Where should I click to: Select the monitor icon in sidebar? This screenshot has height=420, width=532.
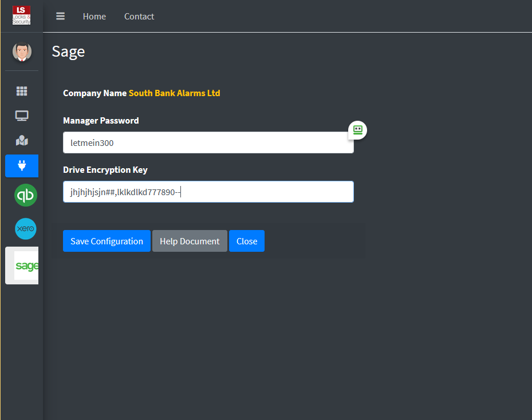[22, 116]
